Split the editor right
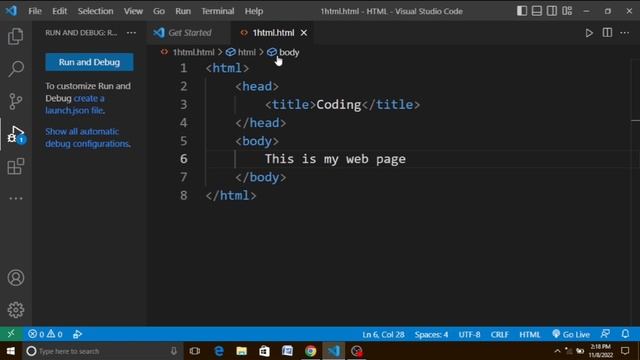Screen dimensions: 640x360 coord(607,33)
